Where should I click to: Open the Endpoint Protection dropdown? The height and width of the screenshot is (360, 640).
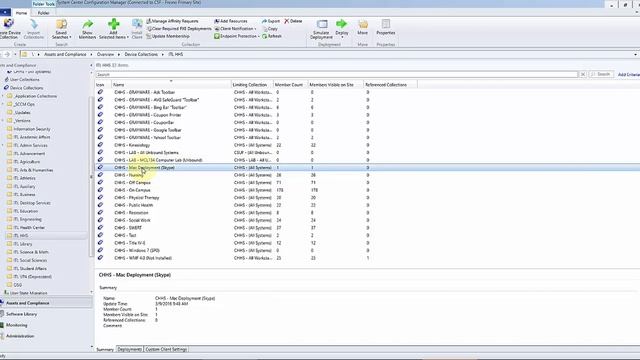point(237,36)
